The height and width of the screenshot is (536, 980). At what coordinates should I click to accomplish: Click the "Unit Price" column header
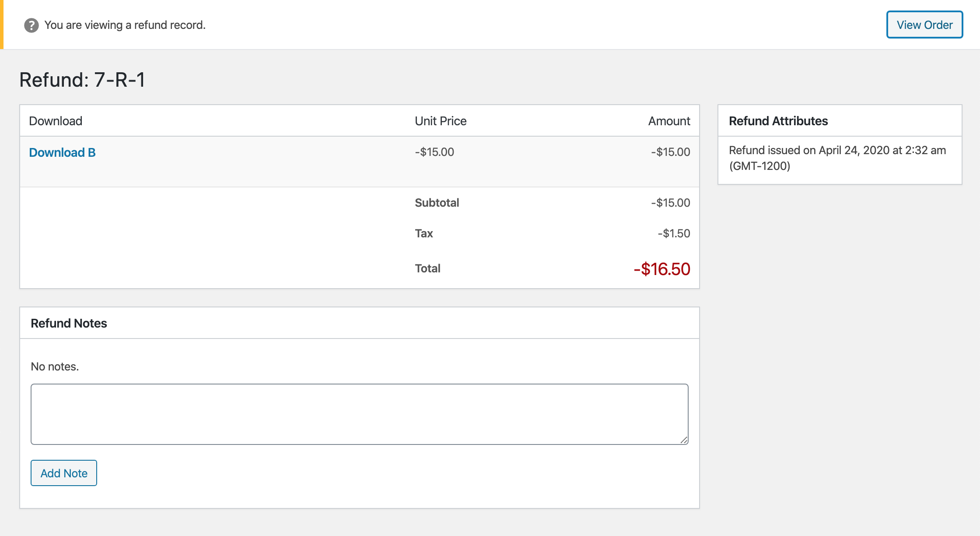click(x=441, y=121)
